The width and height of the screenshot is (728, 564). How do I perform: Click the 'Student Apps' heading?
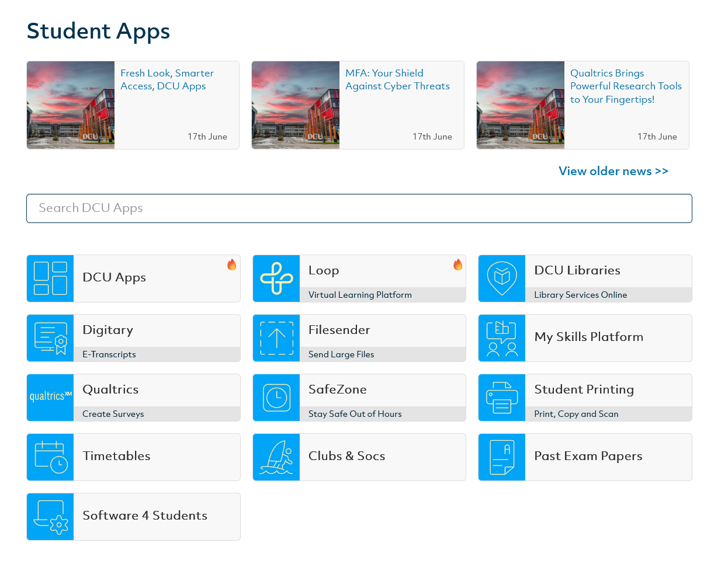click(x=98, y=32)
